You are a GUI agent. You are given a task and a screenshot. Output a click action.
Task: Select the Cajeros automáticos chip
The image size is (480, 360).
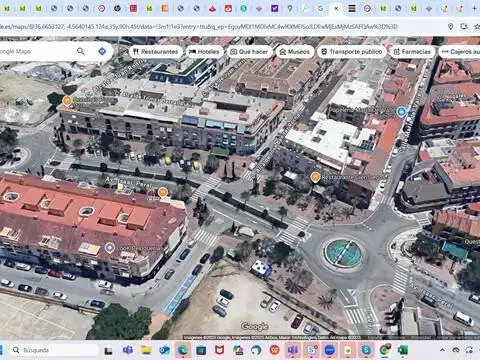(x=459, y=52)
